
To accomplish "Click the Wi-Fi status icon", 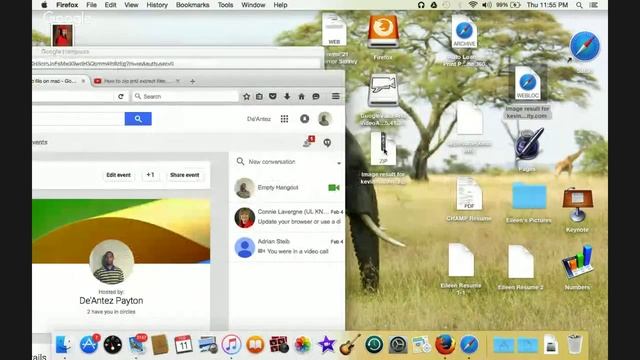I will [473, 5].
